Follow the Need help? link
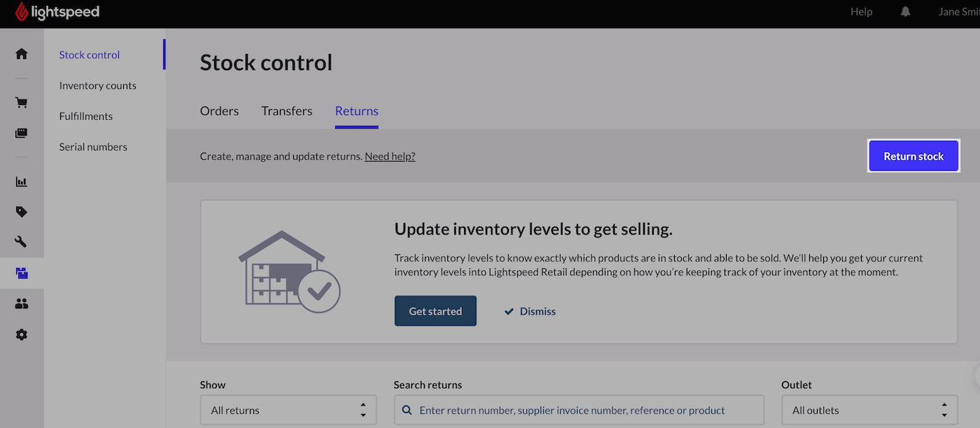980x428 pixels. point(390,156)
